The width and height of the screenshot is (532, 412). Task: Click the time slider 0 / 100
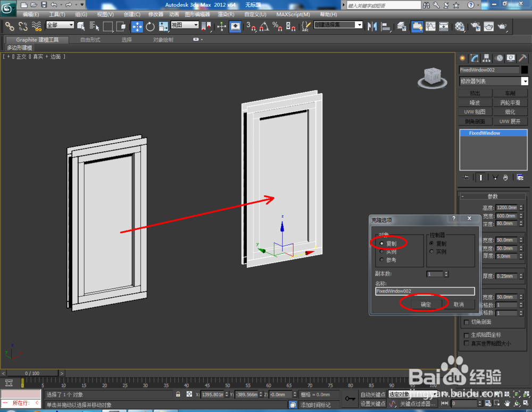coord(32,373)
